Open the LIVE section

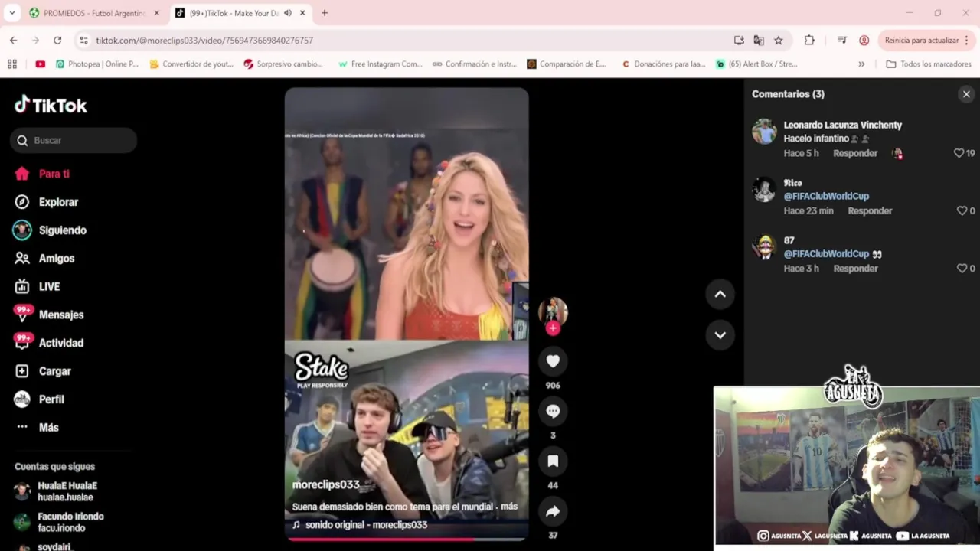[38, 286]
